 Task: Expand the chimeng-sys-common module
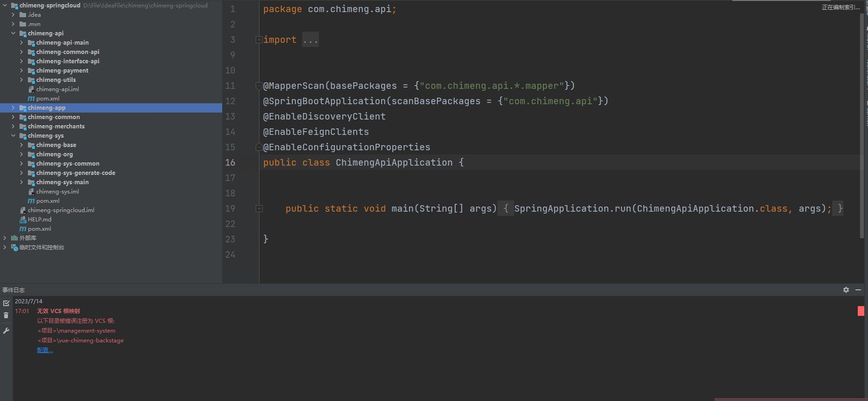[x=22, y=164]
